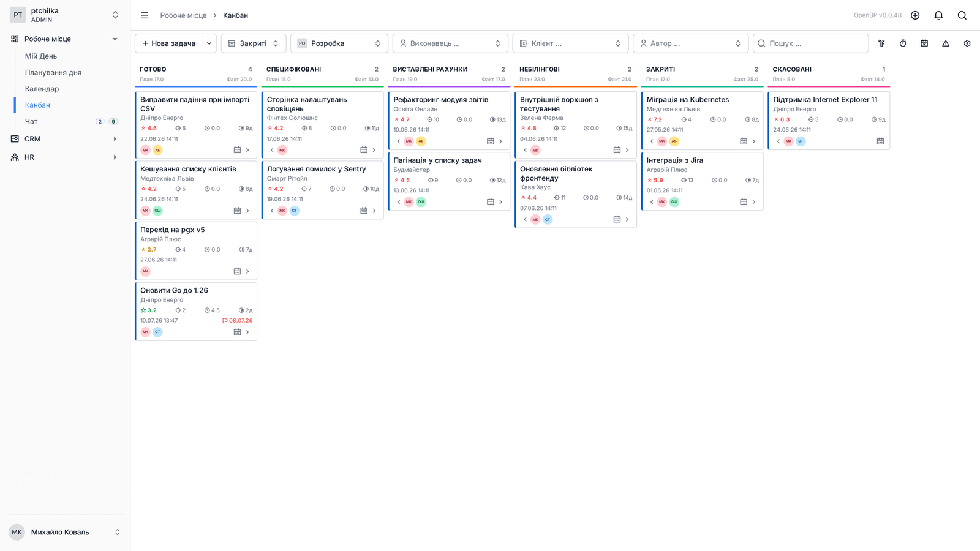Open Михайло Коваль user menu
Screen dimensions: 980x551
pyautogui.click(x=65, y=532)
